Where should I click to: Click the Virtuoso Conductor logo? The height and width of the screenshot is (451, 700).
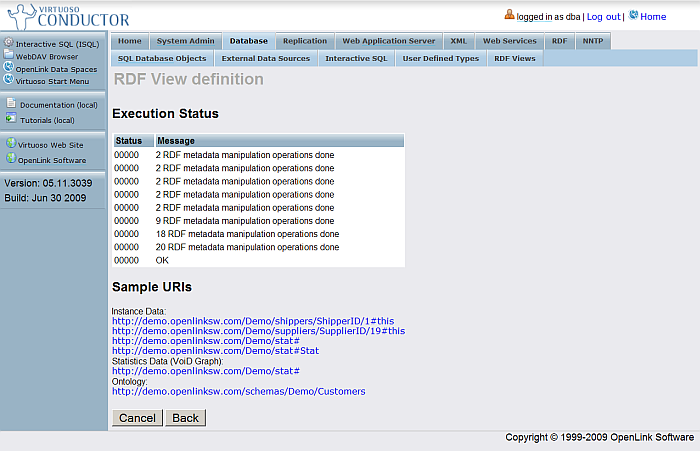[67, 15]
